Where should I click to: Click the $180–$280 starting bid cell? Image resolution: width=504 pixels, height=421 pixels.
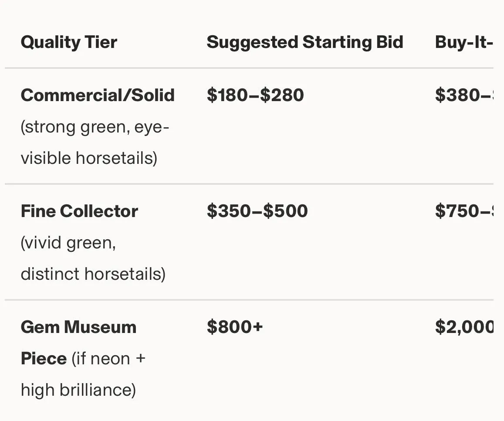coord(255,95)
